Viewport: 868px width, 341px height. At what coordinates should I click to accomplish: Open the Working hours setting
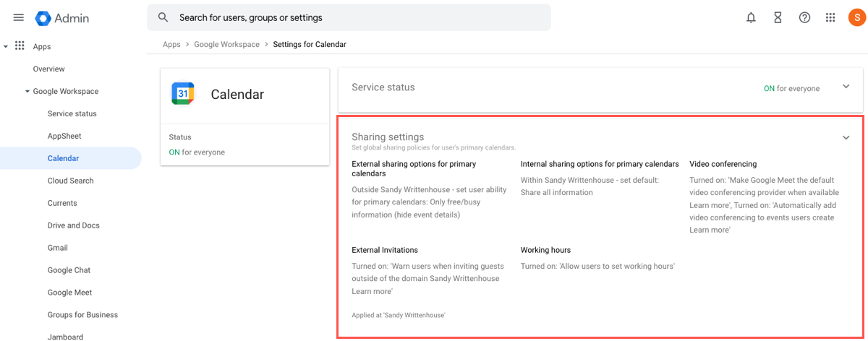[545, 250]
